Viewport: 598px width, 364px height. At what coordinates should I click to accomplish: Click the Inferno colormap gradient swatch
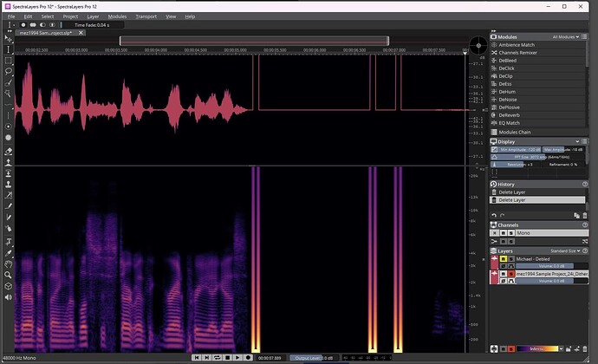click(x=537, y=348)
